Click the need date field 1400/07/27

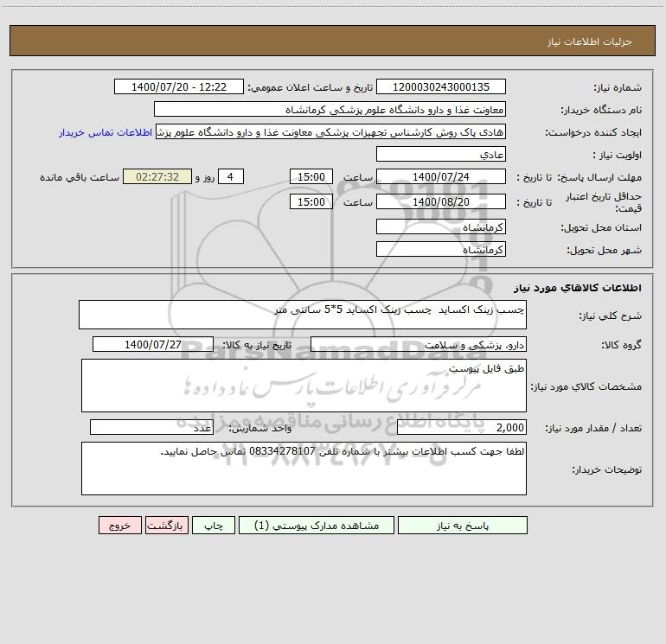pyautogui.click(x=153, y=344)
